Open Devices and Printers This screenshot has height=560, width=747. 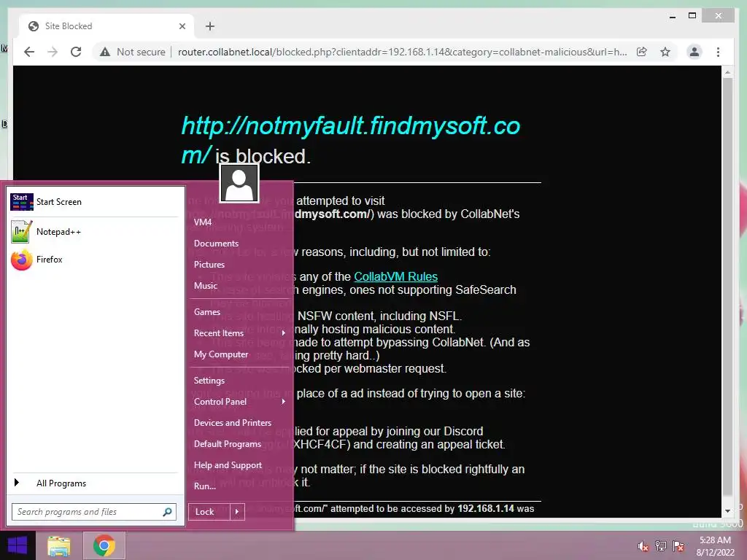coord(233,423)
